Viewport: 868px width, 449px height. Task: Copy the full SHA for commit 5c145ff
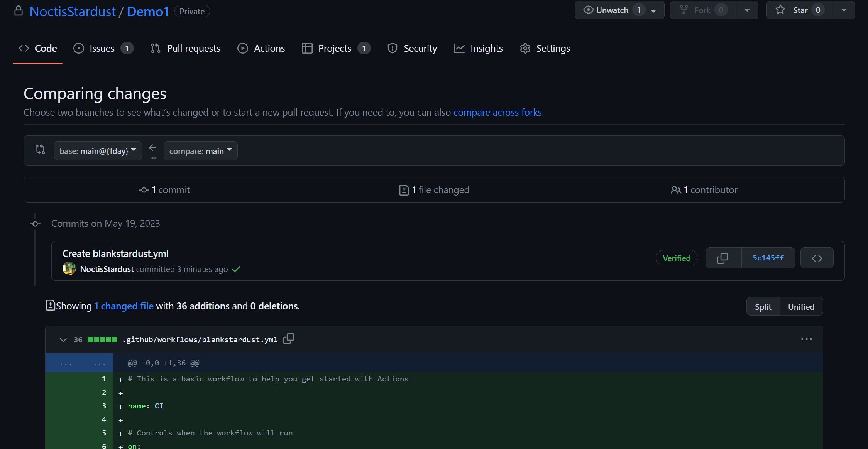coord(723,258)
